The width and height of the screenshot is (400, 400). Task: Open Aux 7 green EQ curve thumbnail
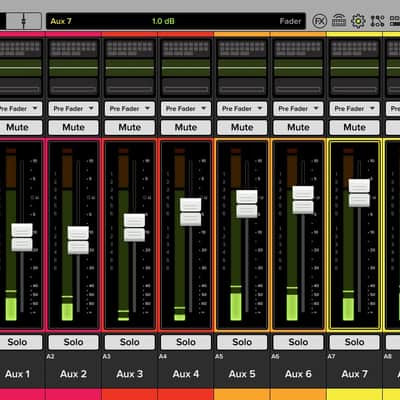(354, 68)
